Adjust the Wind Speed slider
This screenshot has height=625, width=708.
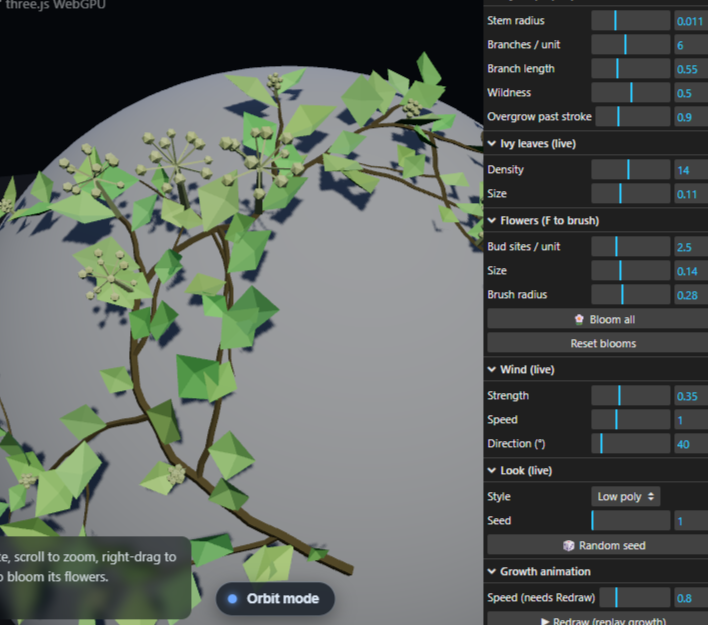(631, 420)
